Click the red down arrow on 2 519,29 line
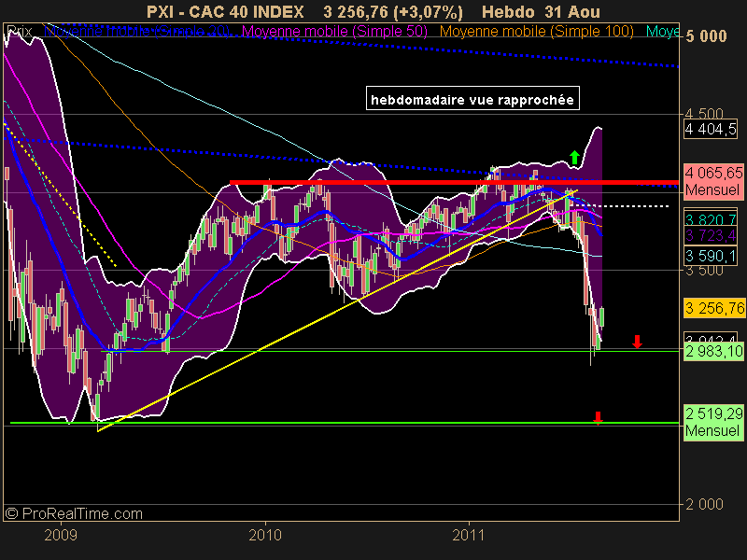Viewport: 747px width, 560px height. [598, 418]
